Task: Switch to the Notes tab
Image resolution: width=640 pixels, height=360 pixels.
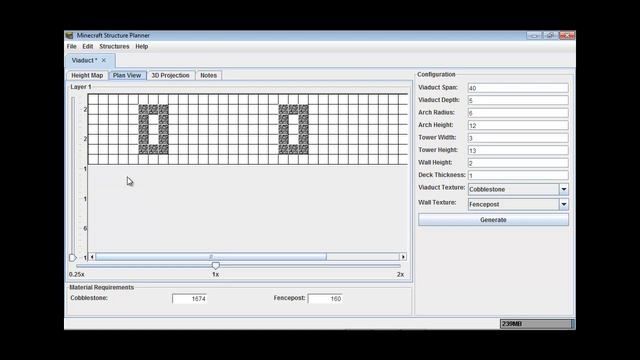Action: (x=209, y=76)
